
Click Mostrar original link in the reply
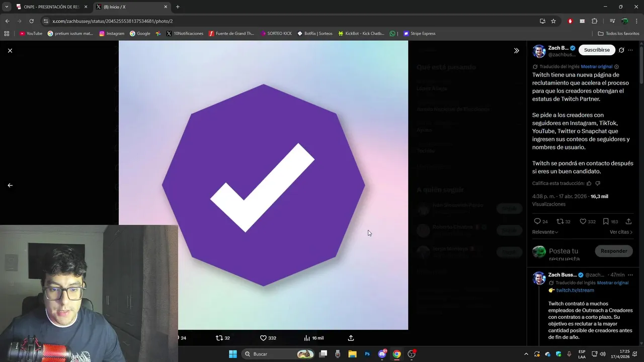coord(613,283)
